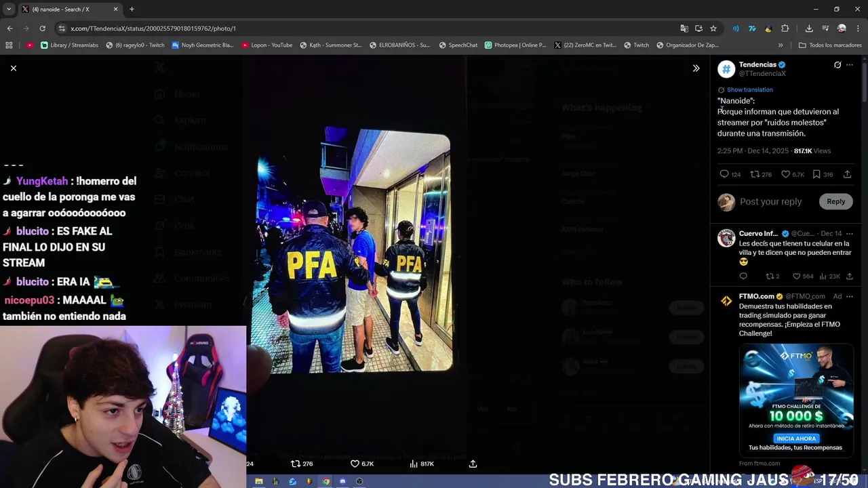Click the repost icon showing 276 in the sidebar

[761, 174]
